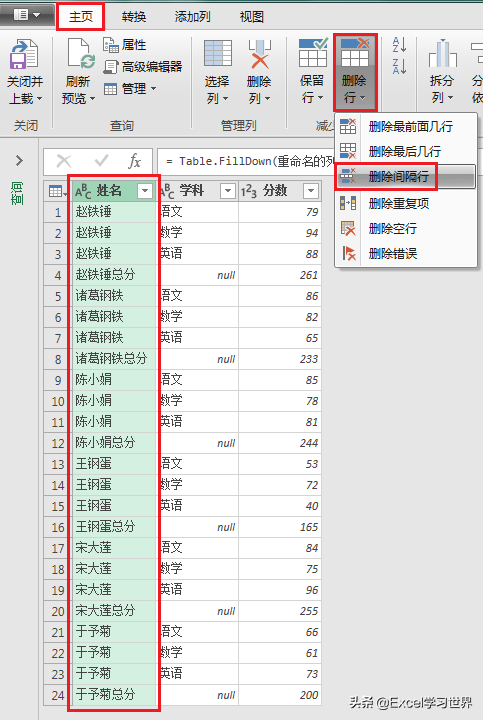The image size is (483, 720).
Task: Open the Manage (管理) query menu
Action: click(x=130, y=89)
